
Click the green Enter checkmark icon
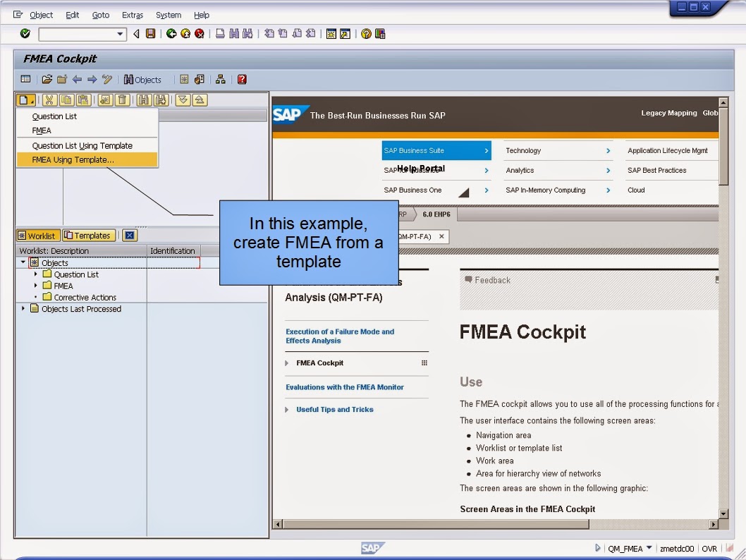(25, 33)
